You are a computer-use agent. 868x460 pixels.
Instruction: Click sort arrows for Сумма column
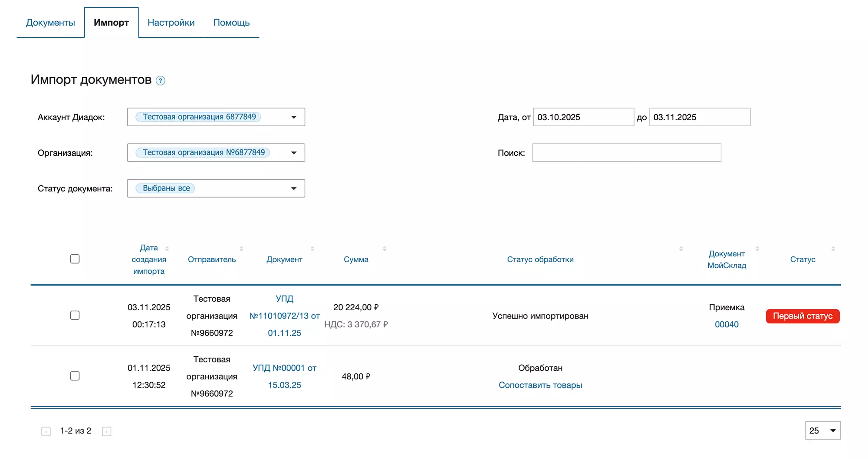point(384,249)
